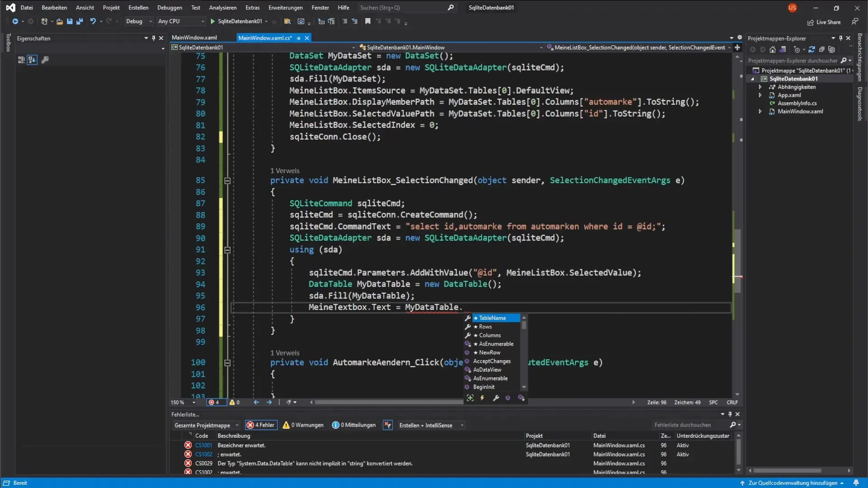Click the categorized view icon in Eigenschaften
The height and width of the screenshot is (488, 868).
21,60
